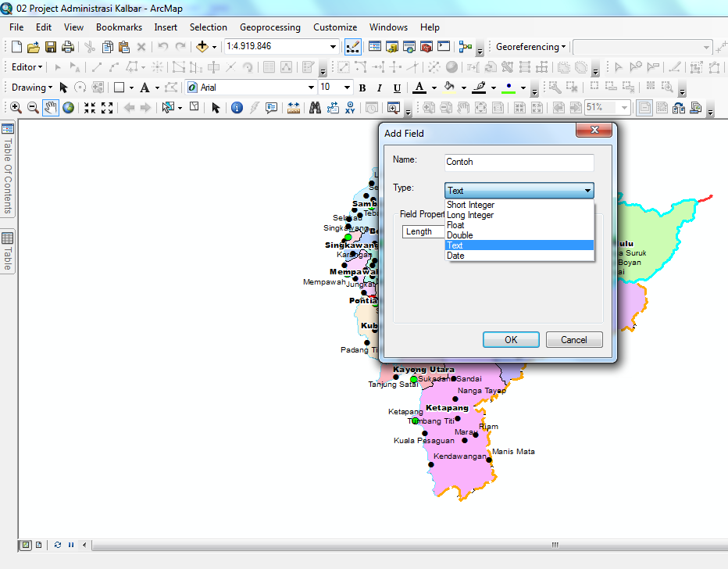Open the ArcToolbox window
The image size is (728, 569).
coord(426,47)
